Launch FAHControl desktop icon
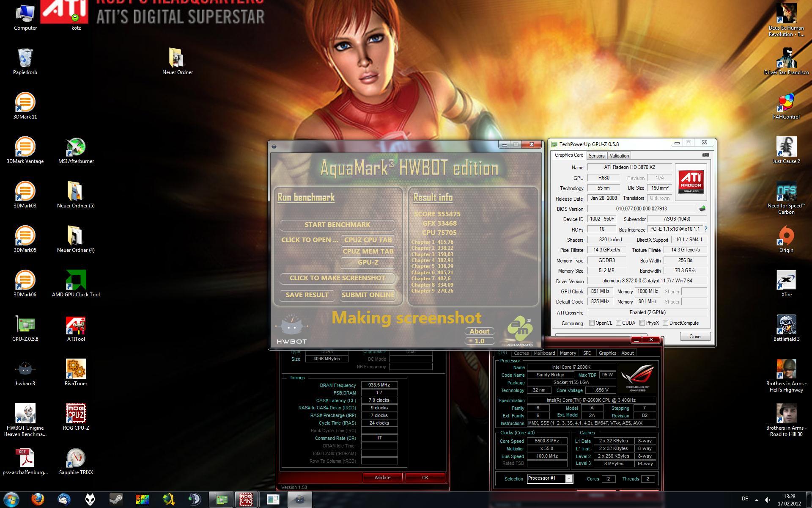 (786, 106)
